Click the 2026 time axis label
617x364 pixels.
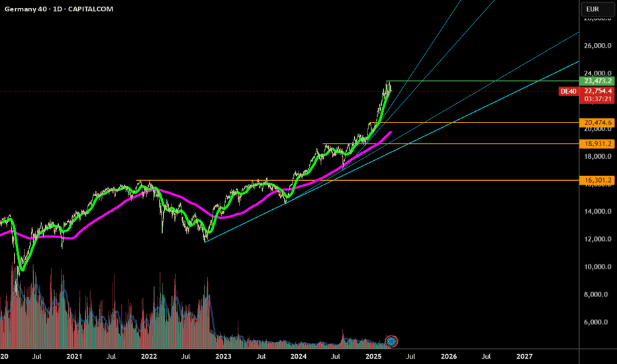coord(449,357)
